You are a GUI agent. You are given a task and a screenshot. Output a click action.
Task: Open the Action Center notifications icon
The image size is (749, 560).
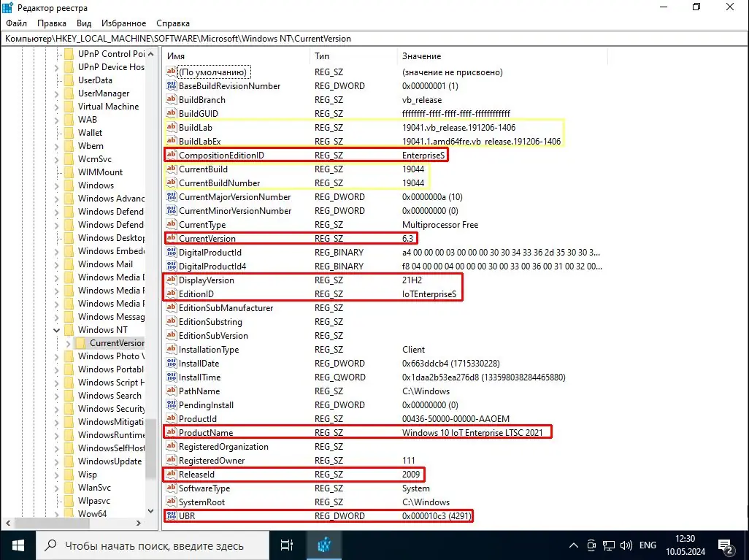[x=726, y=545]
